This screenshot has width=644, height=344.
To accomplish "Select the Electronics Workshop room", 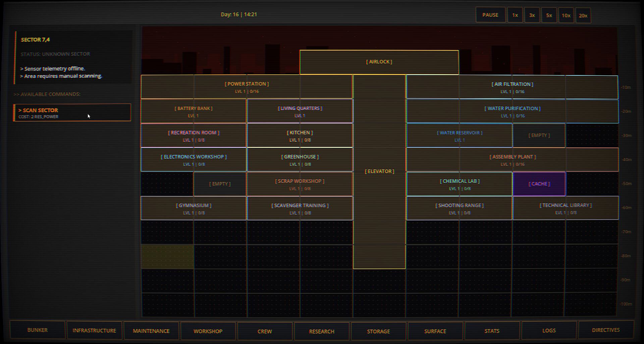I will pos(194,160).
